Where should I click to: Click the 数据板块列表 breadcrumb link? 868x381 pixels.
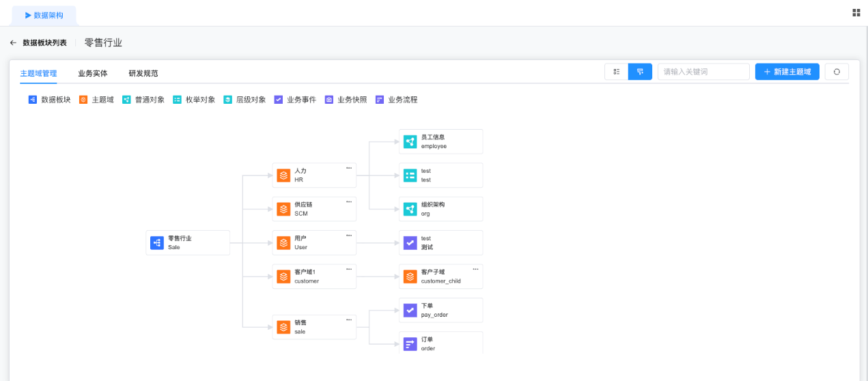pos(44,43)
